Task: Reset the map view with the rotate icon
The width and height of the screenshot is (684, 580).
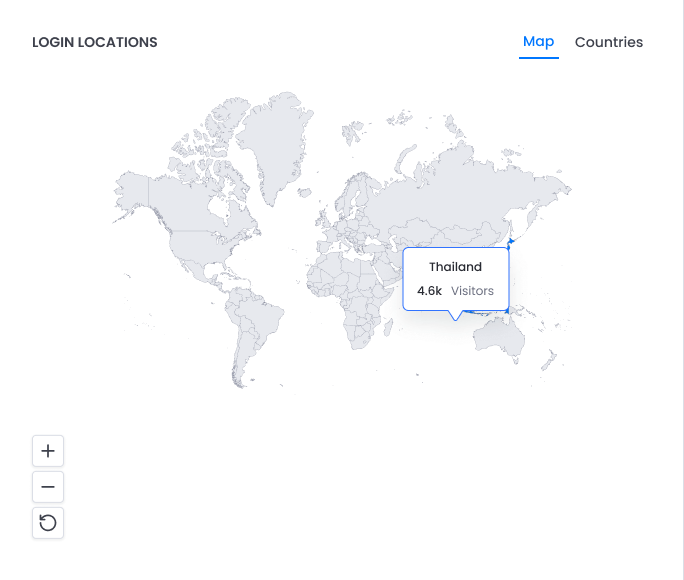Action: (x=48, y=523)
